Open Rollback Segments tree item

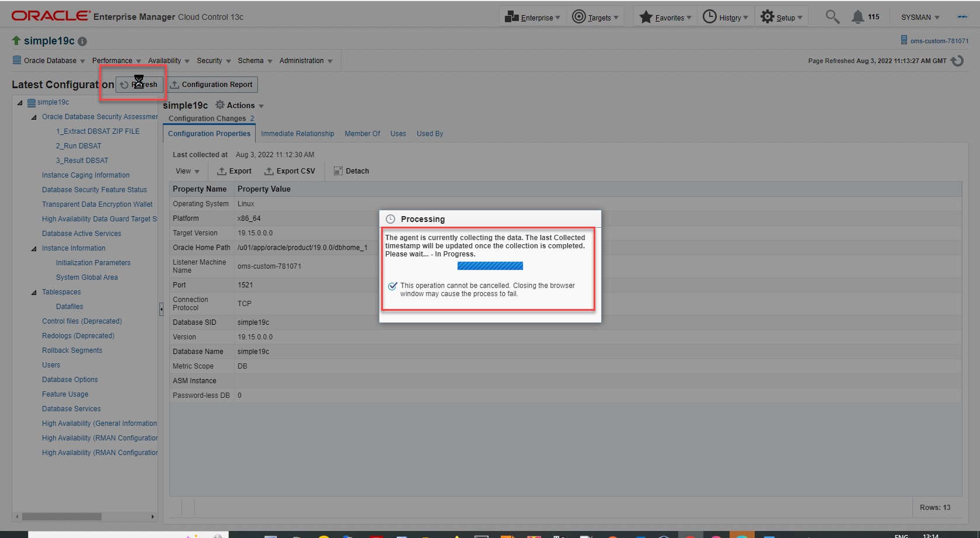point(72,350)
